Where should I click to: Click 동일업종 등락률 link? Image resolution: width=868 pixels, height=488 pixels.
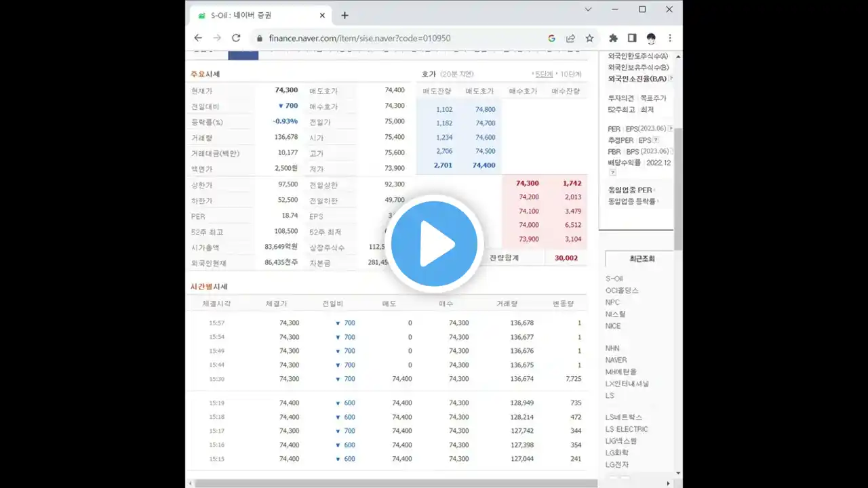pyautogui.click(x=632, y=201)
